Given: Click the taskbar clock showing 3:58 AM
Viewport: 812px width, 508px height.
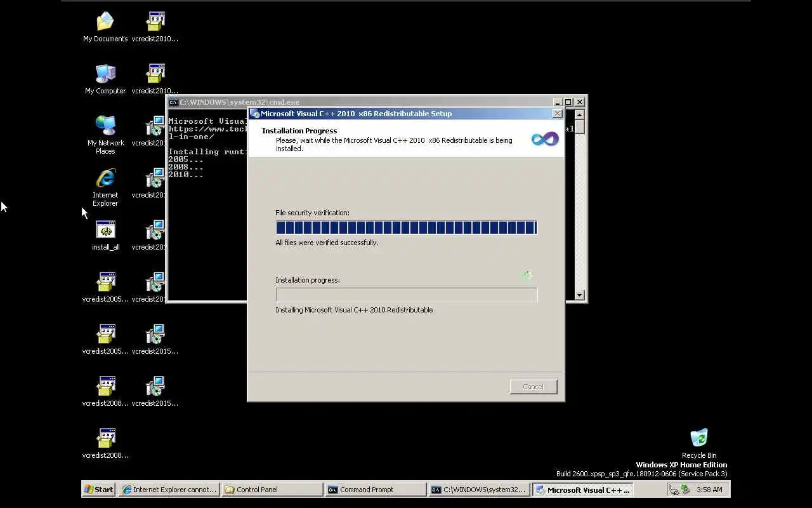Looking at the screenshot, I should coord(709,490).
